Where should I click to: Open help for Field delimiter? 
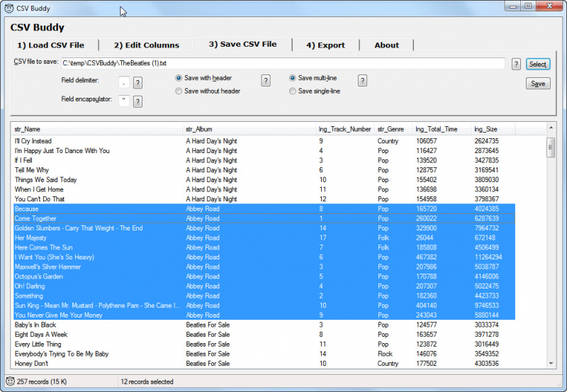point(137,82)
